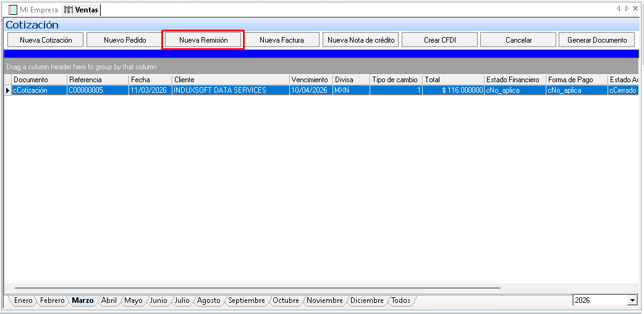644x314 pixels.
Task: Go to the Enero month tab
Action: (23, 300)
